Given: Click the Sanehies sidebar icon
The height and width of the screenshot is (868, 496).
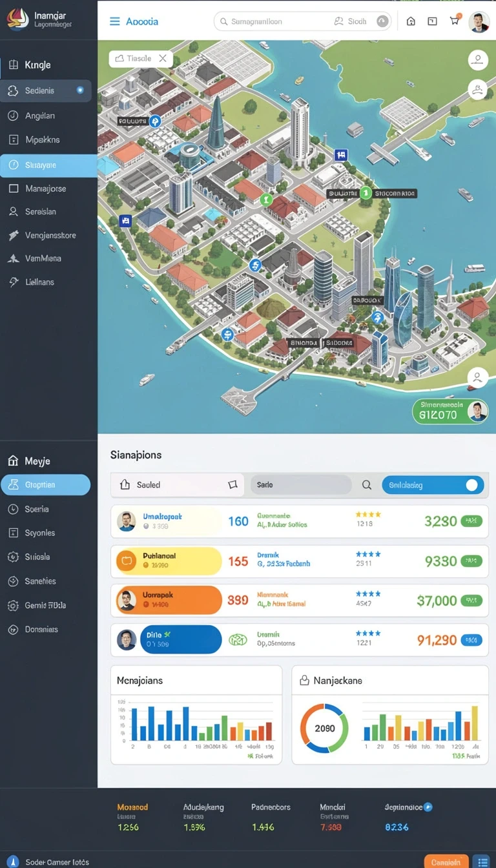Looking at the screenshot, I should [x=13, y=581].
